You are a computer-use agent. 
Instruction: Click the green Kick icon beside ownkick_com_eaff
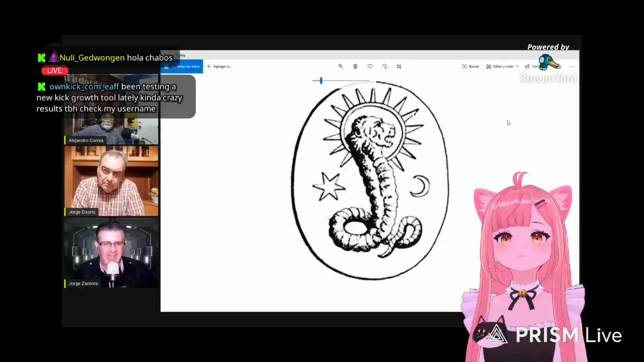coord(42,86)
